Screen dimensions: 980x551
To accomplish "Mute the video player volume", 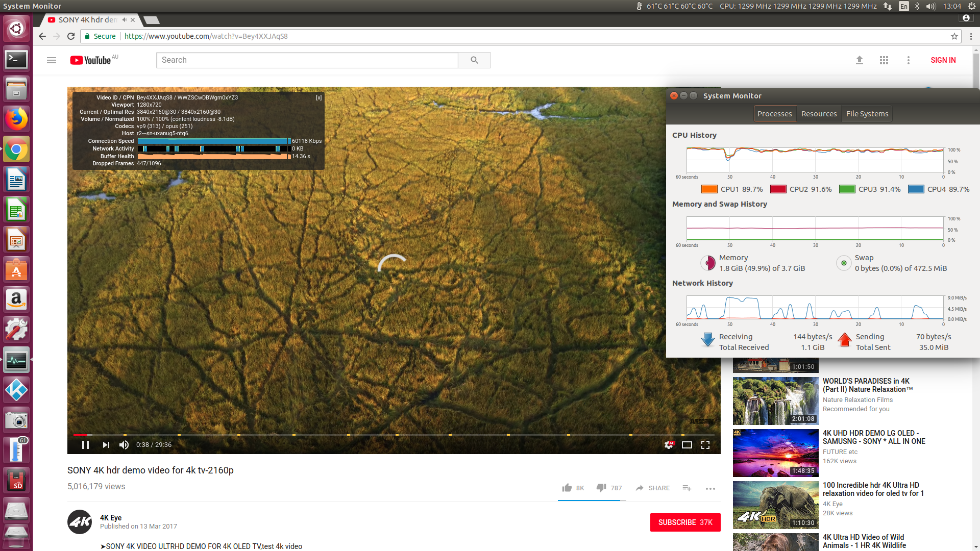I will coord(124,445).
